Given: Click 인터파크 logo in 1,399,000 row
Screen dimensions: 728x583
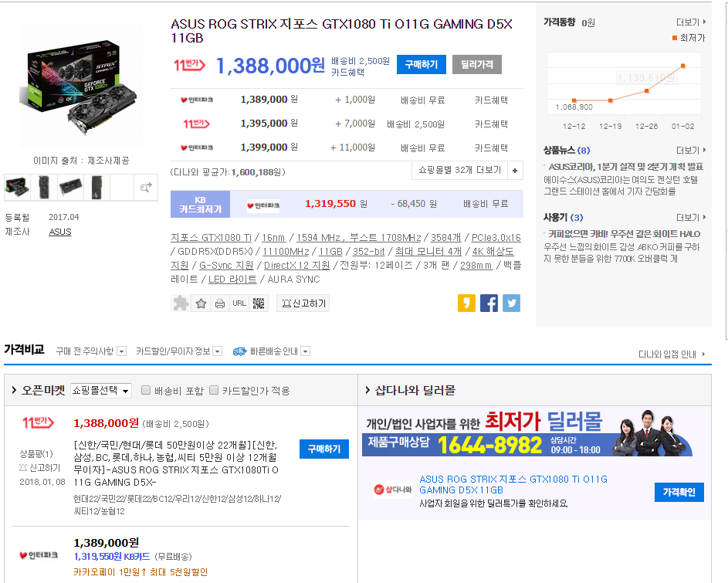Looking at the screenshot, I should click(197, 147).
